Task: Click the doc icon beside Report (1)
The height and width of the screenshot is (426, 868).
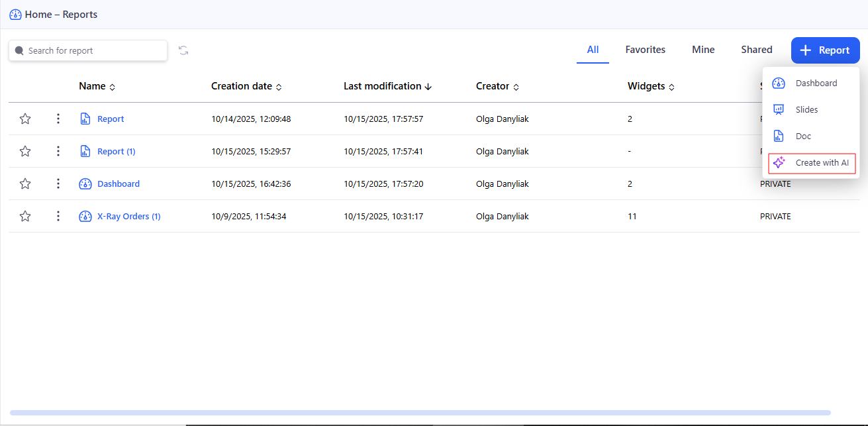Action: tap(85, 151)
